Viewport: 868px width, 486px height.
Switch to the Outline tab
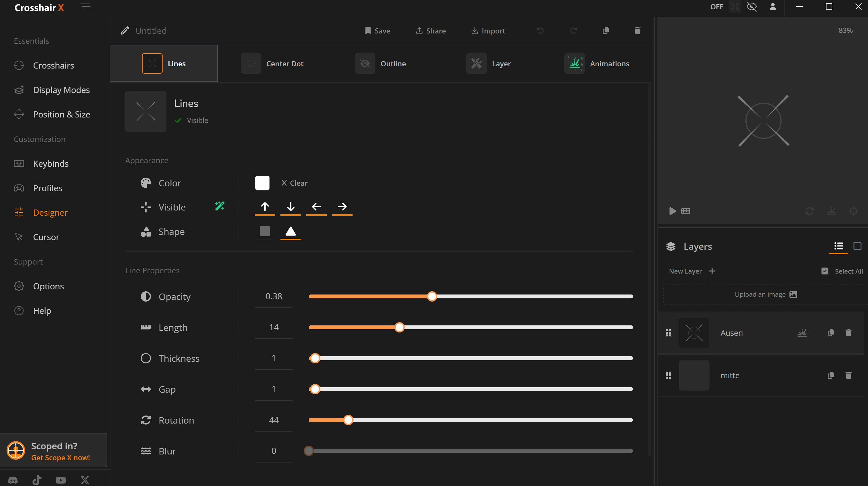click(x=381, y=64)
